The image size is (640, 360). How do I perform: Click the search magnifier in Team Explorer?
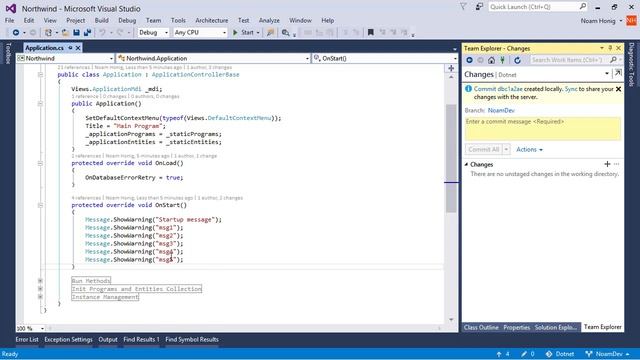click(x=613, y=60)
